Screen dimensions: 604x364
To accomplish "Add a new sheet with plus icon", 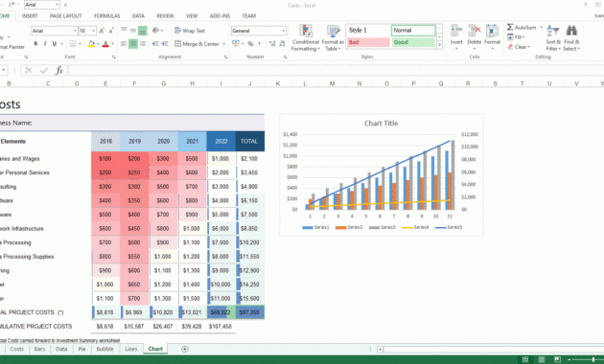I will [185, 349].
